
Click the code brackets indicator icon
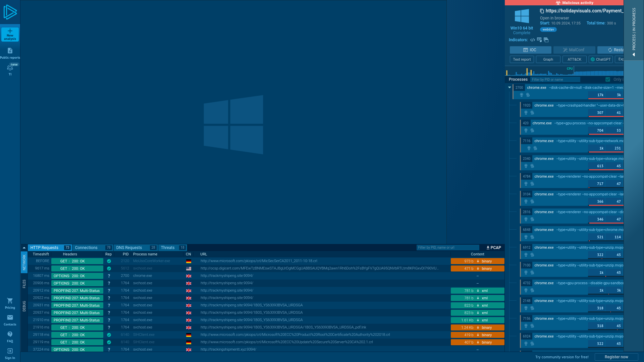[533, 40]
